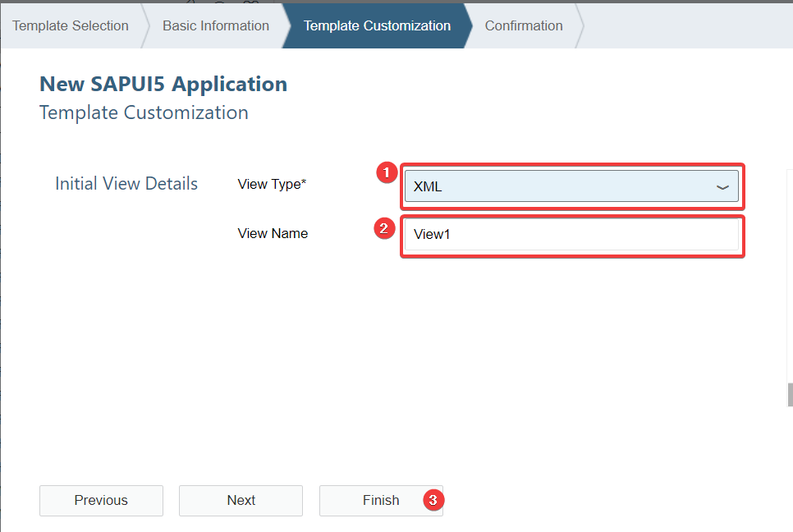This screenshot has height=532, width=793.
Task: Open the View Type combo box showing XML
Action: pyautogui.click(x=571, y=186)
